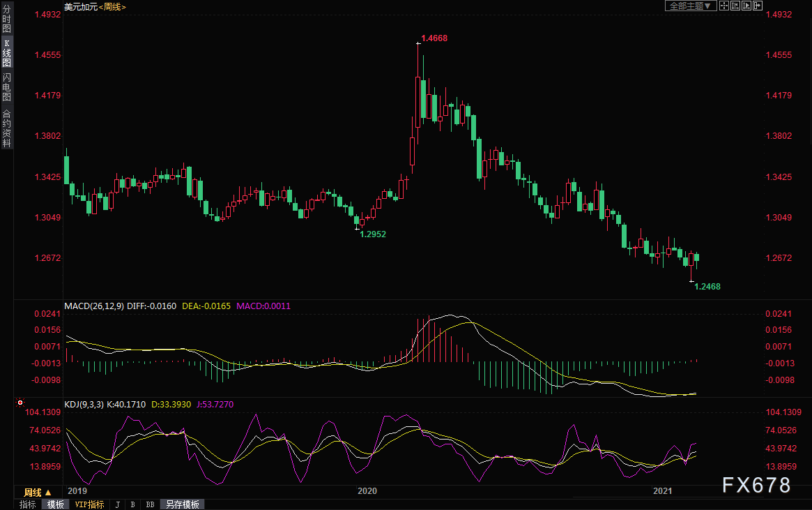Select the 指标 indicators tab

pos(27,504)
